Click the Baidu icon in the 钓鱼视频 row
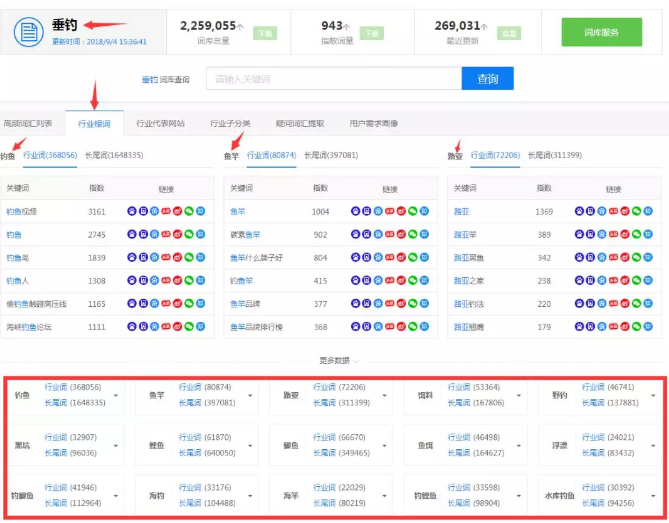This screenshot has height=523, width=669. tap(132, 211)
